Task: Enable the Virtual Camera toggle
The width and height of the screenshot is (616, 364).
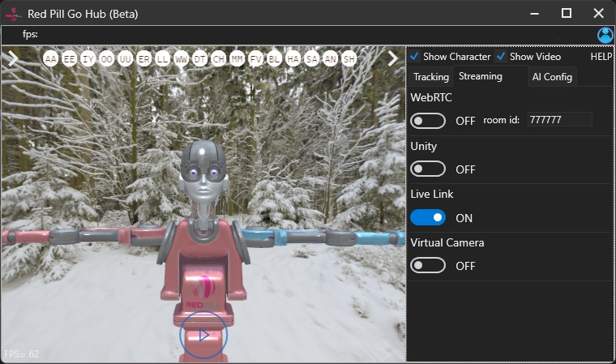Action: click(428, 266)
